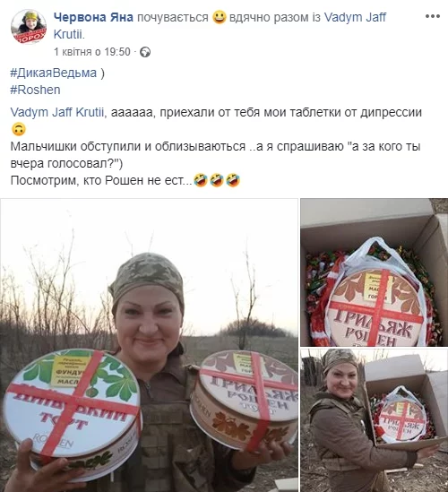
Task: Click the Krutii name under the header
Action: (x=69, y=34)
